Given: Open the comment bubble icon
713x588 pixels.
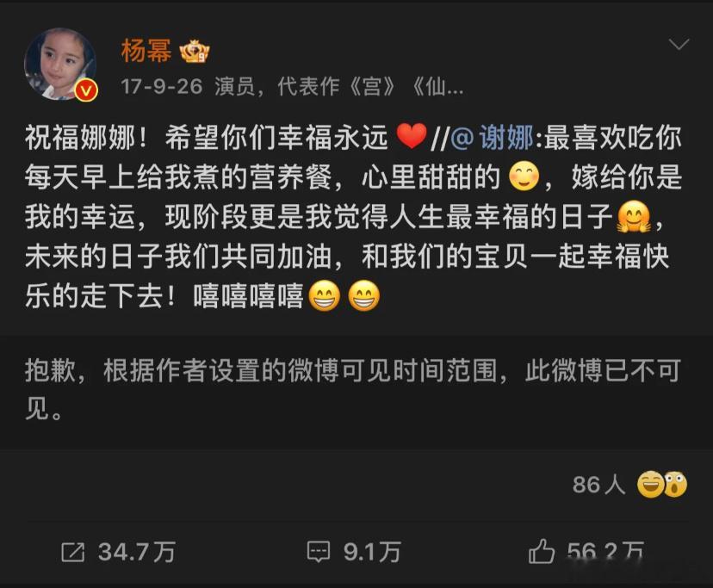Looking at the screenshot, I should point(319,552).
